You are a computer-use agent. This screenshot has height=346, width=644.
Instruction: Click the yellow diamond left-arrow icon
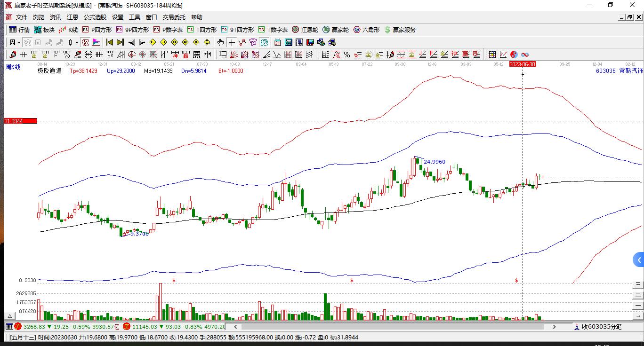point(153,42)
